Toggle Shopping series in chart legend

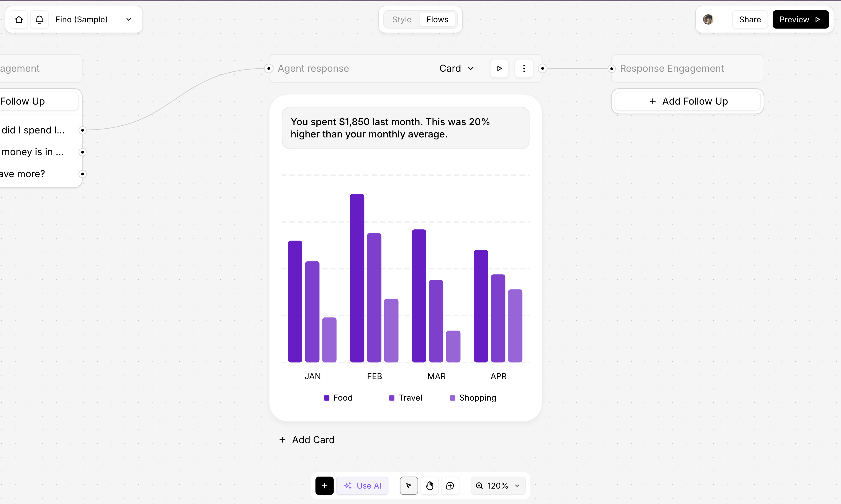473,398
